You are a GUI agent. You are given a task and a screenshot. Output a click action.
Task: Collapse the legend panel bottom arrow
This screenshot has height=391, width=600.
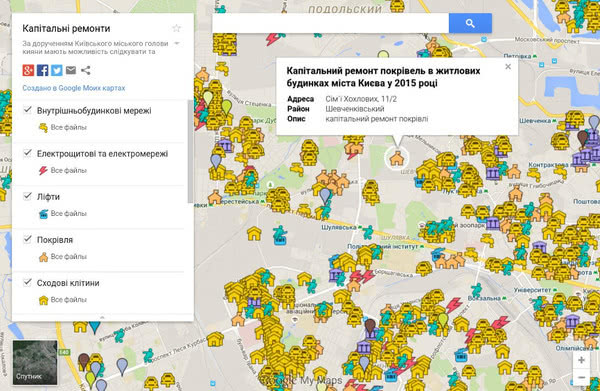[102, 317]
